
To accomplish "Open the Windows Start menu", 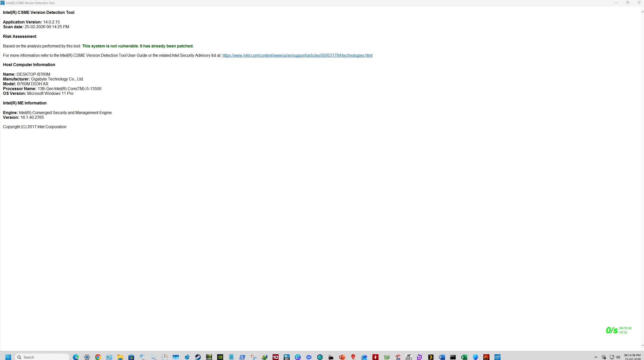I will (8, 357).
